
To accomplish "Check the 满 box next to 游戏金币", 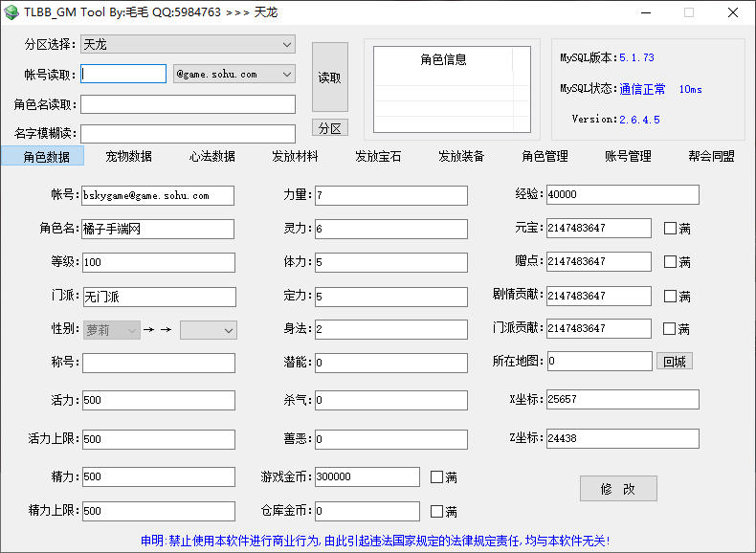I will point(436,476).
